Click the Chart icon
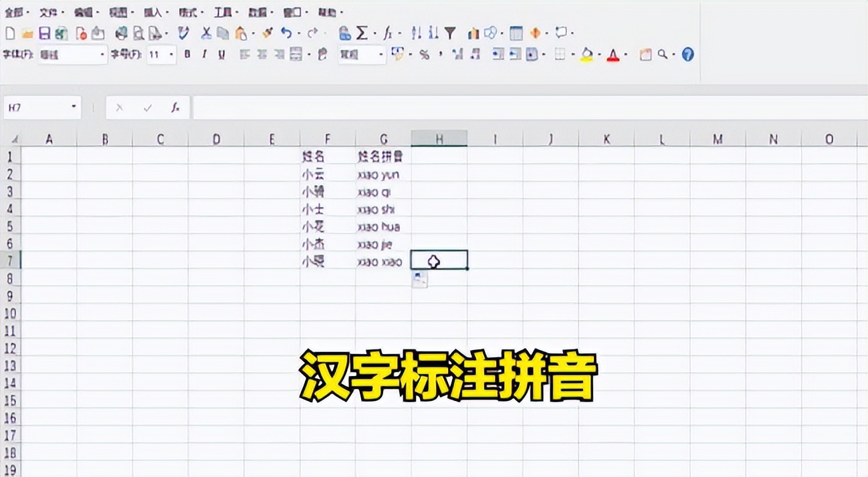Viewport: 868px width, 477px height. [473, 33]
